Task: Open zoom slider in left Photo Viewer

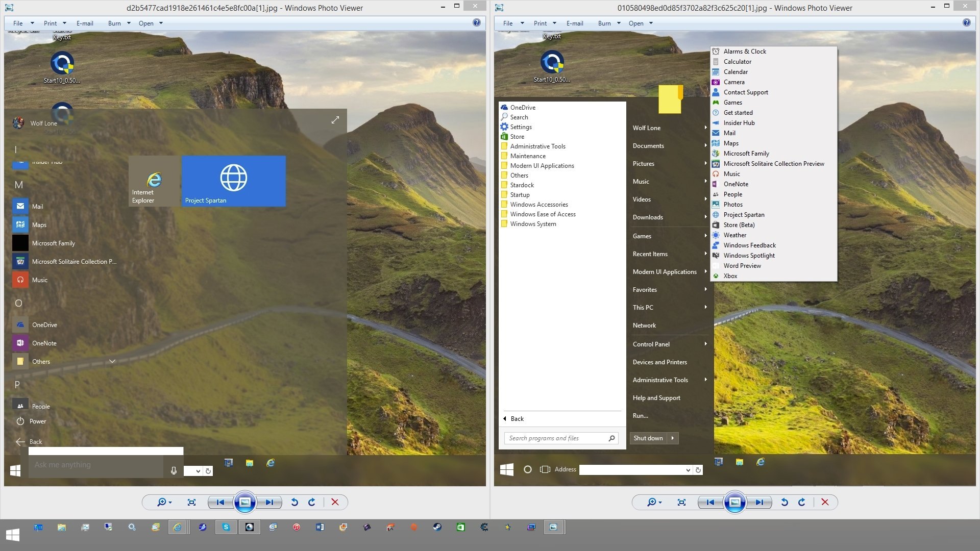Action: pyautogui.click(x=164, y=503)
